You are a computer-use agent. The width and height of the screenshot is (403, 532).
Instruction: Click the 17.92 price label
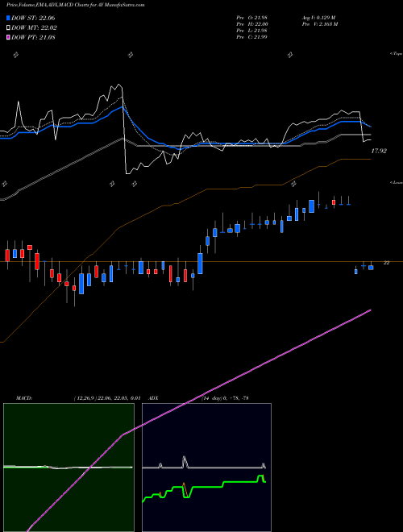pyautogui.click(x=379, y=151)
